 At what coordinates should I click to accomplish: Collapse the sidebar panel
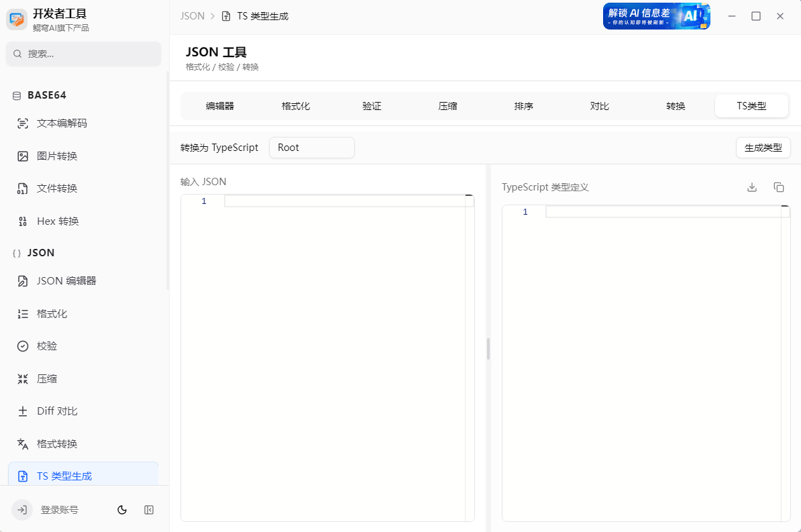click(148, 510)
